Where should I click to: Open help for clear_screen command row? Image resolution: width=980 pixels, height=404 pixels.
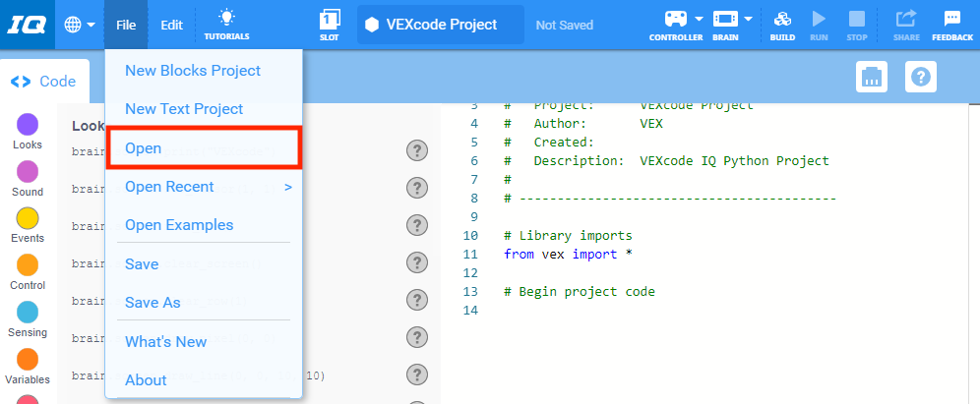coord(417,262)
